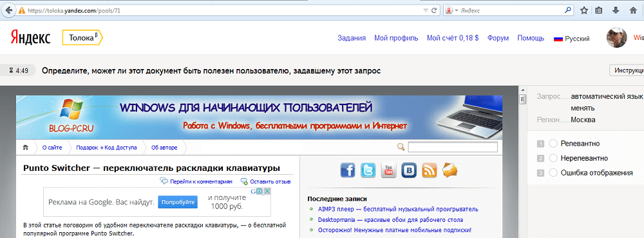This screenshot has height=238, width=644.
Task: Click the Twitter social icon
Action: [x=368, y=170]
